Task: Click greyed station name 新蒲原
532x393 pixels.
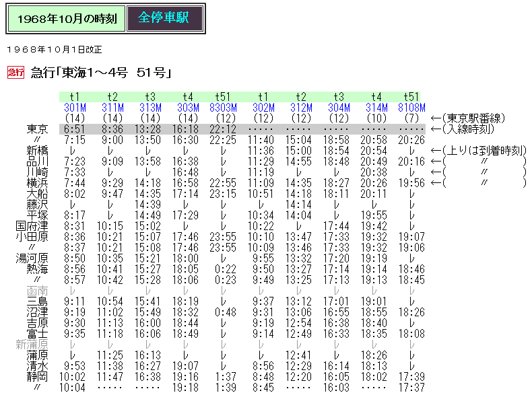Action: click(32, 345)
